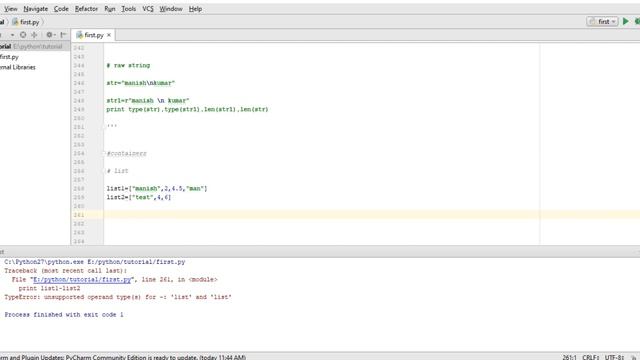Open the Code menu
This screenshot has height=360, width=640.
pyautogui.click(x=61, y=9)
